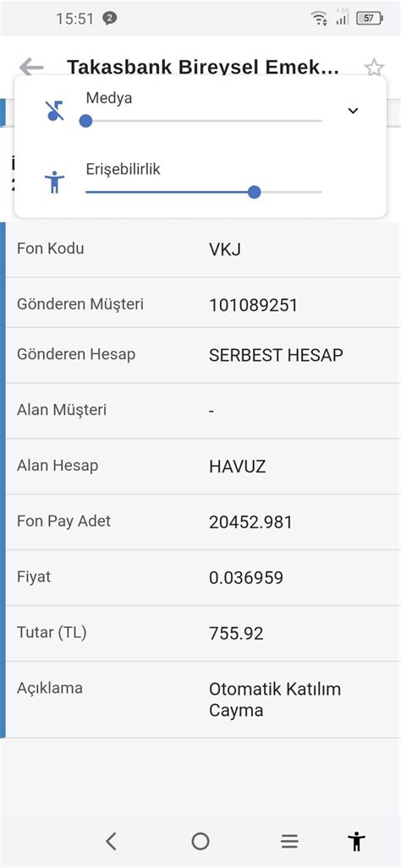The height and width of the screenshot is (868, 401).
Task: Tap the back arrow in the header
Action: pyautogui.click(x=31, y=67)
